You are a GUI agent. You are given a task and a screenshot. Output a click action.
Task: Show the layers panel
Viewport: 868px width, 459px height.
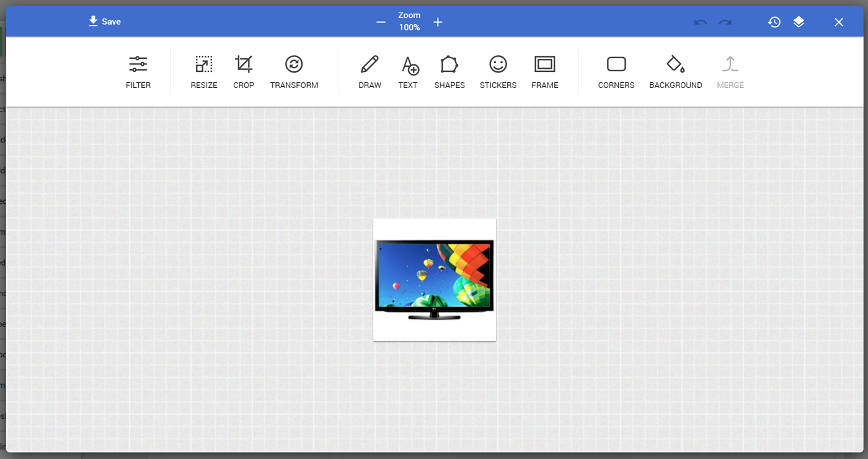[799, 22]
